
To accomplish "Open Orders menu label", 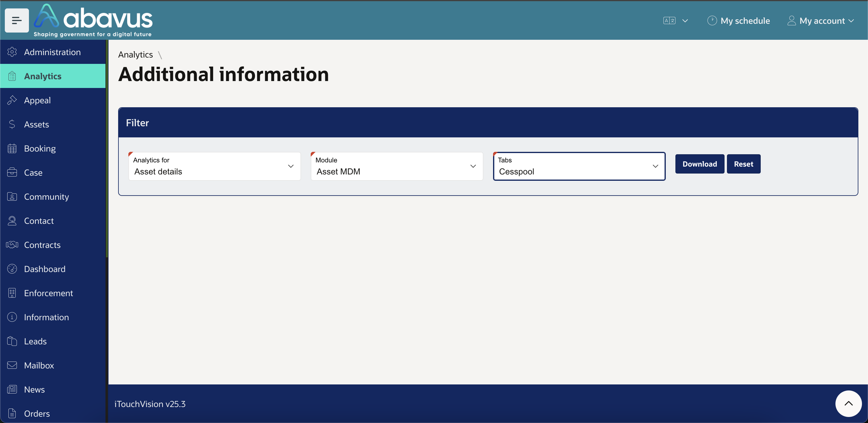I will (37, 414).
